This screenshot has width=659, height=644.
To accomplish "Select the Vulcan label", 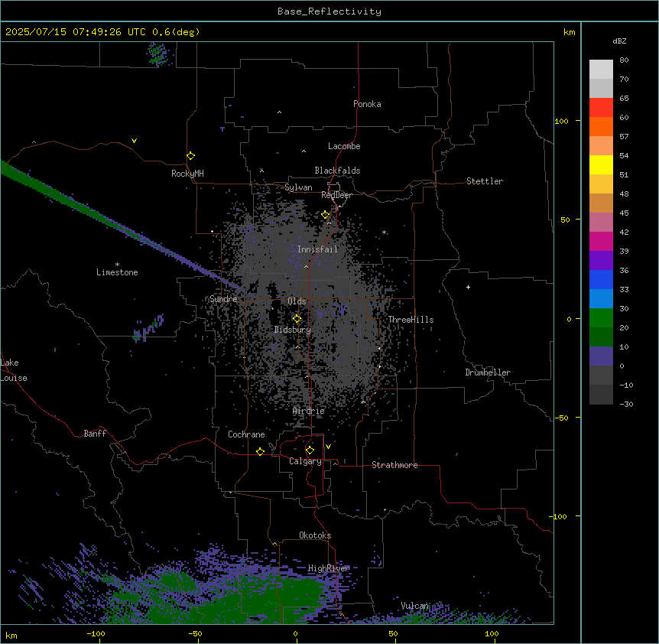I will pos(415,606).
